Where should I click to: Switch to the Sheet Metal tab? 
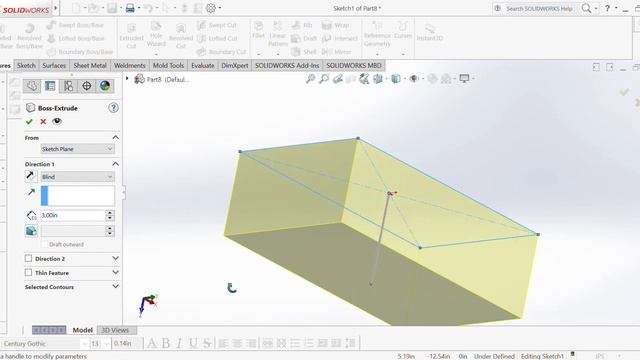coord(90,65)
